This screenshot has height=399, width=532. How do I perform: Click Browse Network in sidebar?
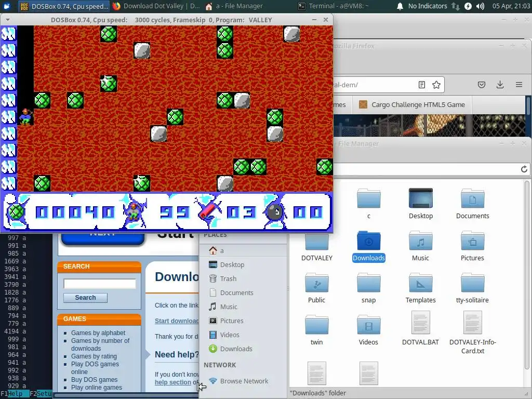[x=243, y=381]
